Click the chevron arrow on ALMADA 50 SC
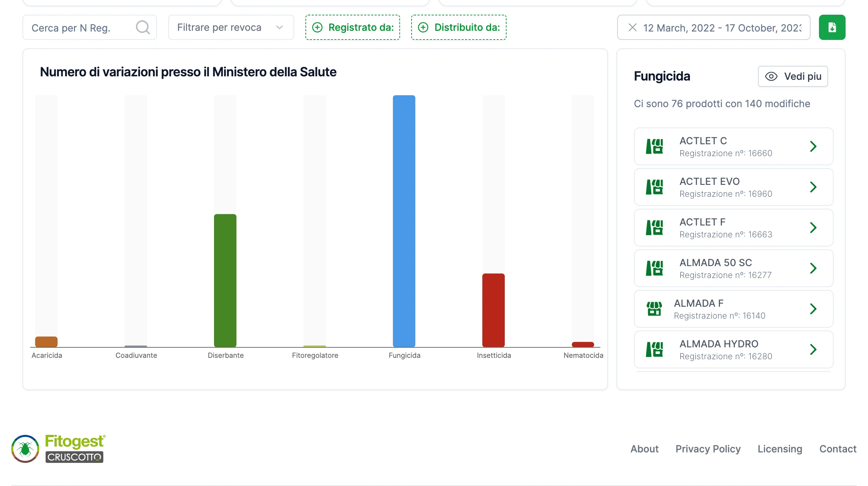The height and width of the screenshot is (486, 868). [813, 268]
